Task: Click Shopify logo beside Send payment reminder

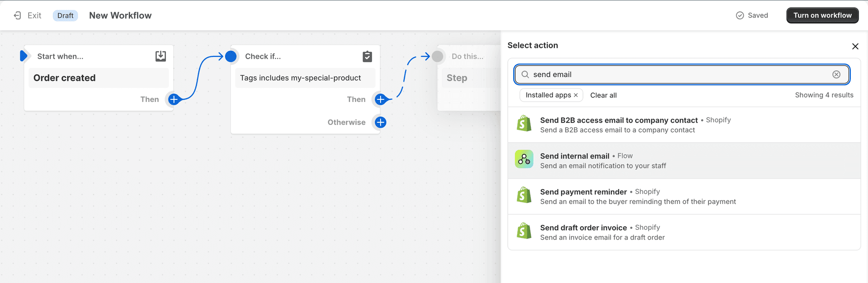Action: coord(524,195)
